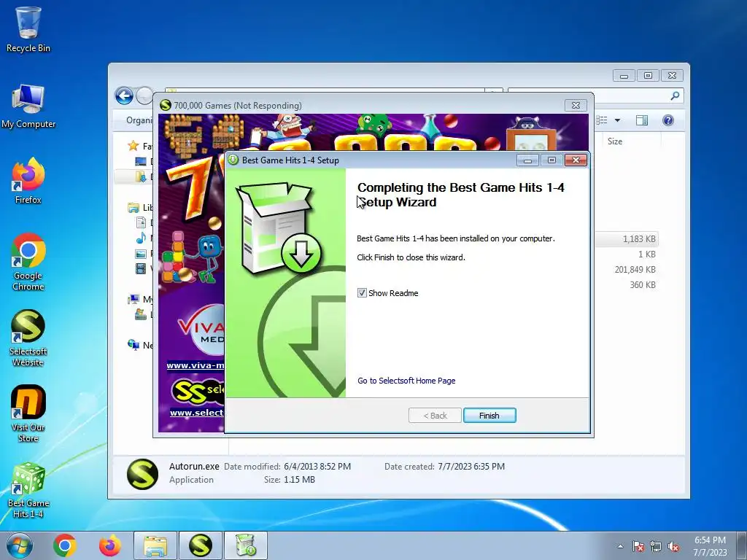The height and width of the screenshot is (560, 747).
Task: Click the www.select link in the 700,000 Games window
Action: point(197,413)
